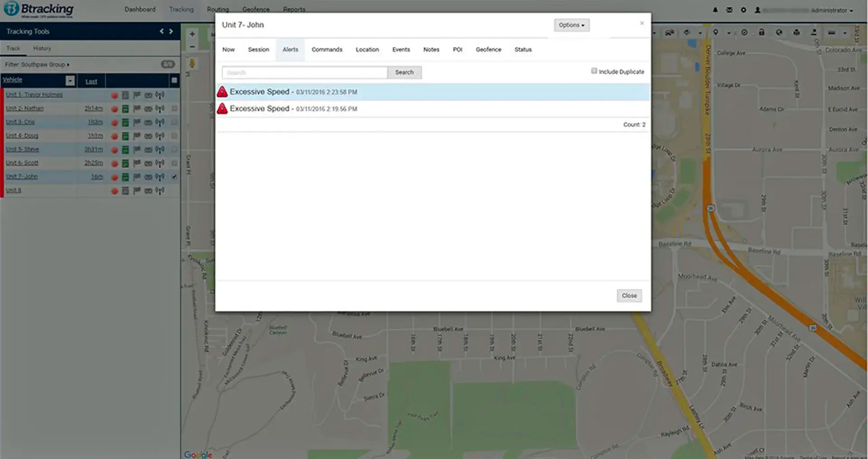Open the Administrator account dropdown
The image size is (868, 459).
(831, 10)
